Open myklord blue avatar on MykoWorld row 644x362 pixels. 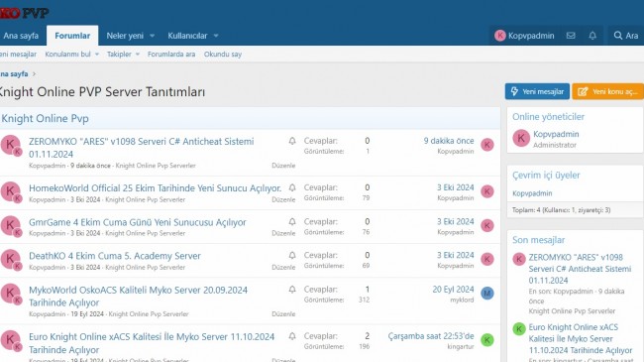(487, 294)
